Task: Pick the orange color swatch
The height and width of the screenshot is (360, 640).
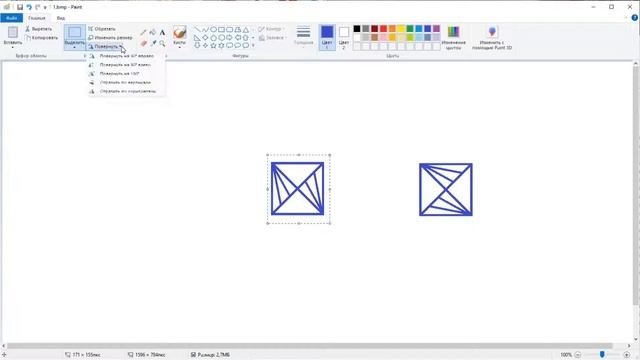Action: [x=392, y=29]
